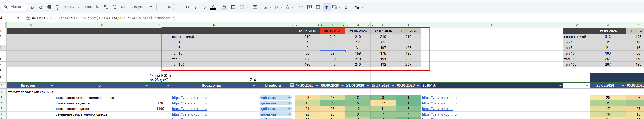Screen dimensions: 644x119
Task: Open the name box dropdown arrow
Action: 18,18
